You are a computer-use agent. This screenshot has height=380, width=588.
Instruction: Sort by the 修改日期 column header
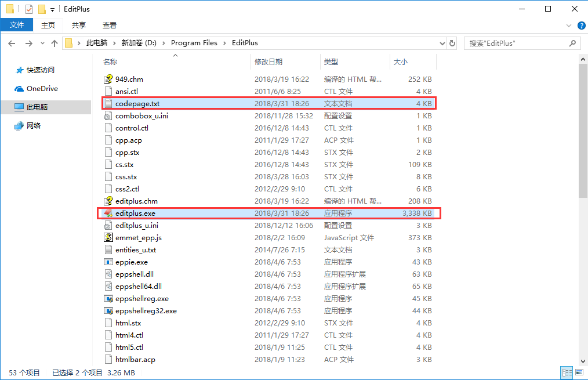tap(285, 61)
